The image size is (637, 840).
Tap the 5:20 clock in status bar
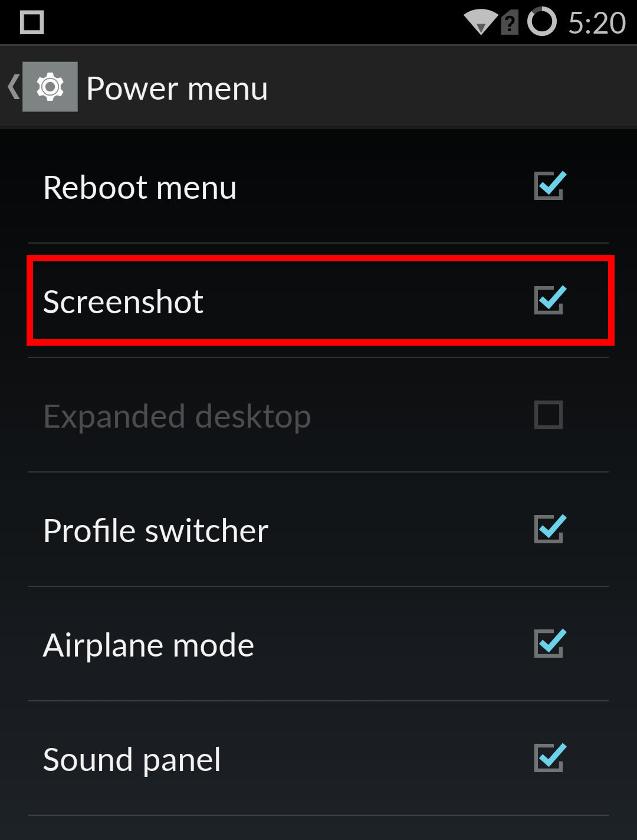(x=597, y=23)
